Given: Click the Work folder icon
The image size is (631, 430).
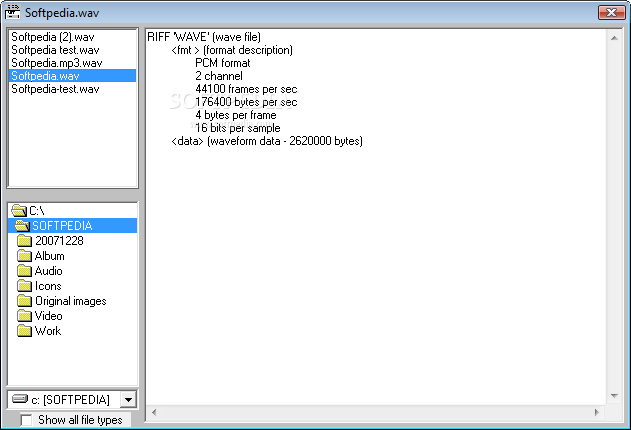Looking at the screenshot, I should 25,331.
